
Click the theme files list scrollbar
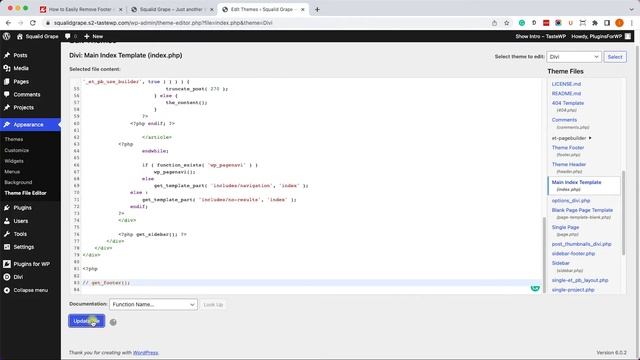623,213
